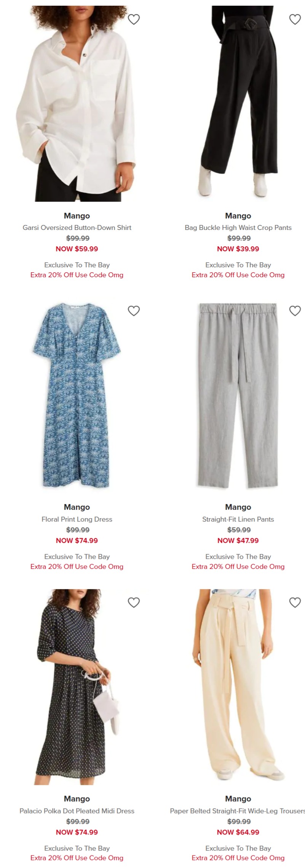Click wishlist heart for Straight-Fit Linen Pants
The image size is (305, 868).
tap(295, 311)
